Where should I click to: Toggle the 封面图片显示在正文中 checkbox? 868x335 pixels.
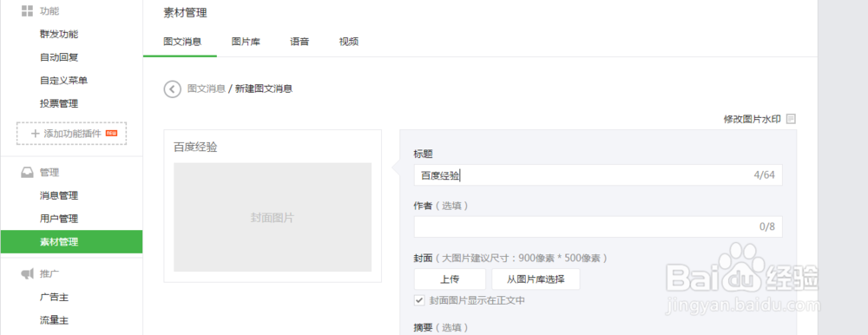click(x=419, y=300)
